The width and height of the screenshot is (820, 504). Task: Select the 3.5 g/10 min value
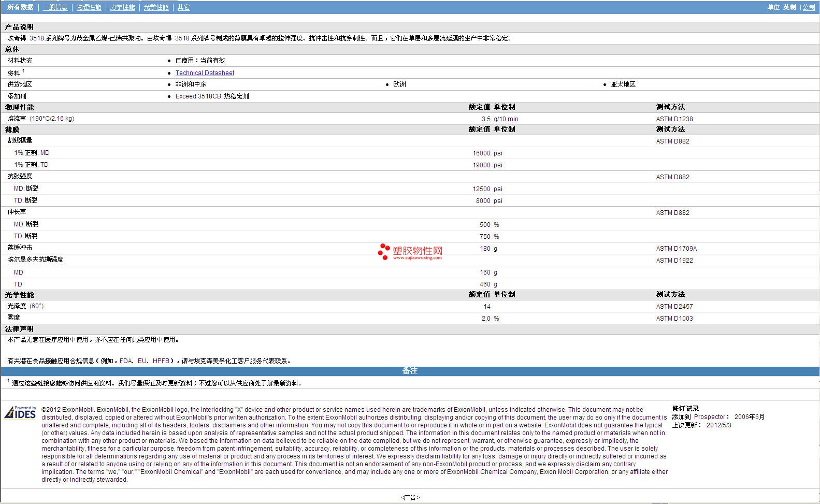[x=500, y=119]
